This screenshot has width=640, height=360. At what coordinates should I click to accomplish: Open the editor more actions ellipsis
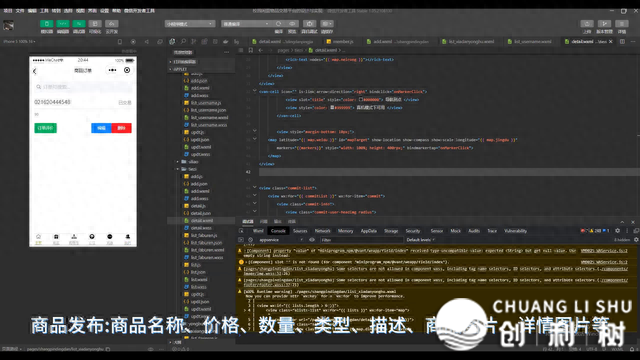(x=633, y=42)
